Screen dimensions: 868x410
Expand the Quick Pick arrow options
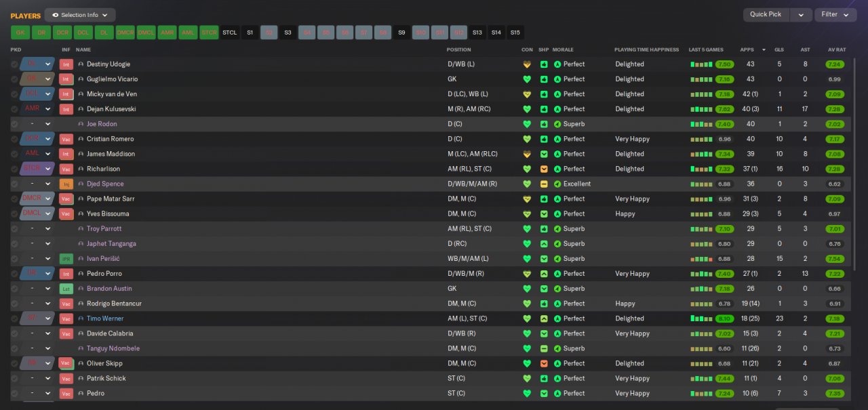click(x=801, y=14)
